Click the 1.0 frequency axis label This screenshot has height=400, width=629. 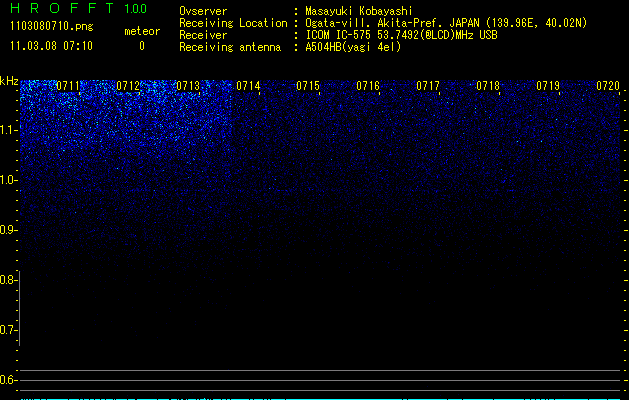click(x=8, y=180)
